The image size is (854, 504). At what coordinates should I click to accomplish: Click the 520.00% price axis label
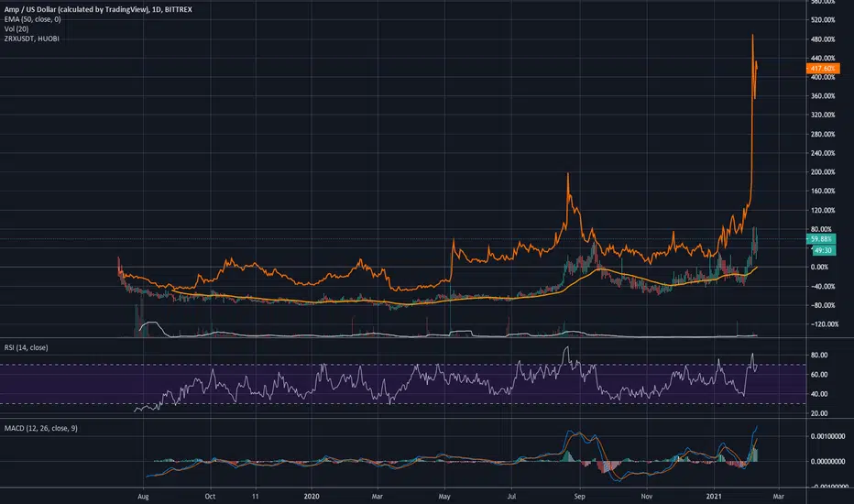[823, 20]
